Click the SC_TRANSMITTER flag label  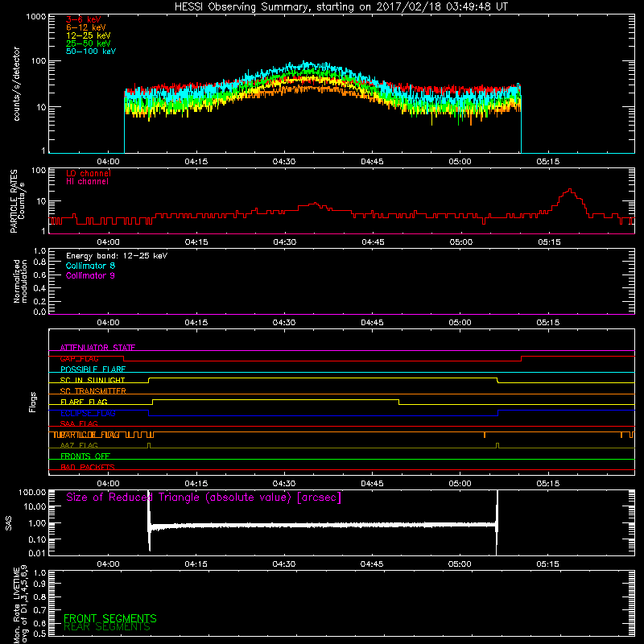click(x=93, y=391)
